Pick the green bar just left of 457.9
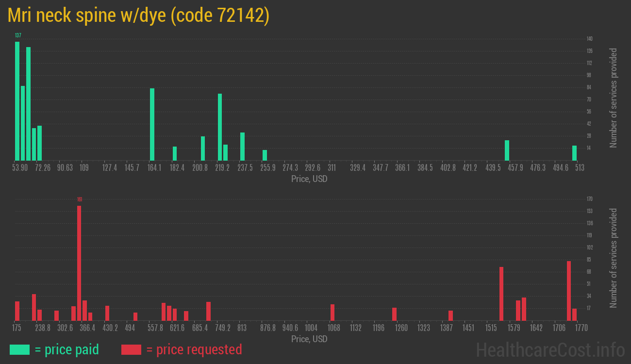This screenshot has width=631, height=364. point(507,150)
